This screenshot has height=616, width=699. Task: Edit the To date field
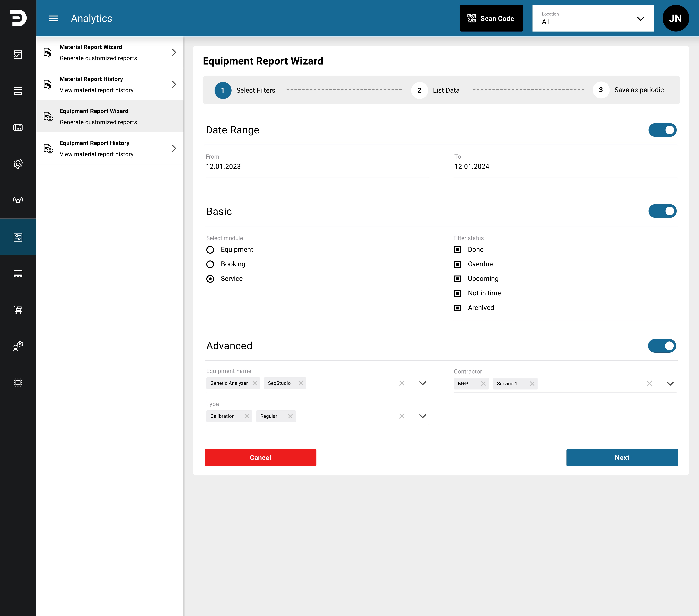[x=565, y=166]
